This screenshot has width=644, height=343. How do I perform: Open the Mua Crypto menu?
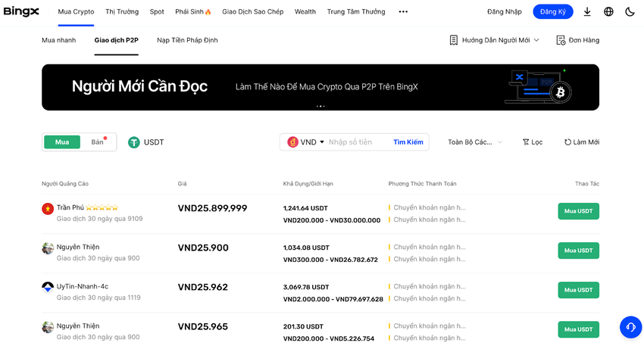coord(76,11)
